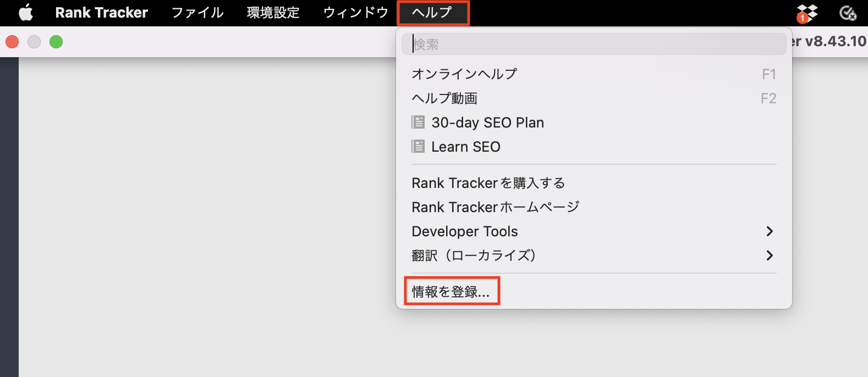The width and height of the screenshot is (868, 377).
Task: Expand the Developer Tools arrow
Action: tap(770, 231)
